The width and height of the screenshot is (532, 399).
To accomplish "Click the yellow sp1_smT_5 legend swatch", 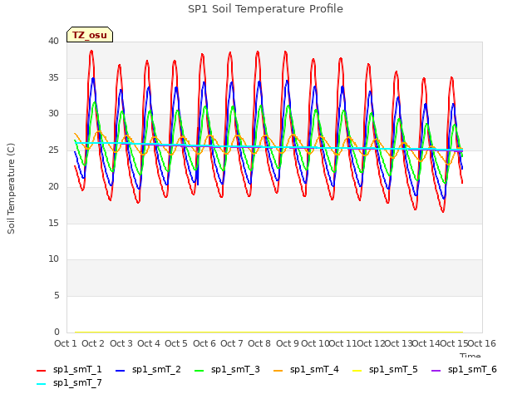I will click(x=357, y=371).
